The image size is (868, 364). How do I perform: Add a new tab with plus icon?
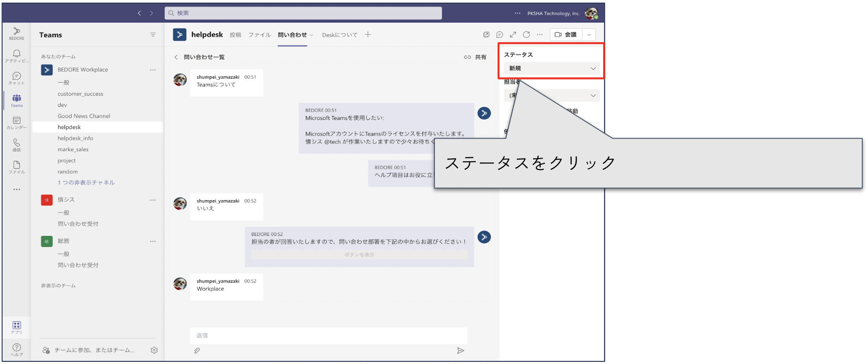(x=368, y=34)
